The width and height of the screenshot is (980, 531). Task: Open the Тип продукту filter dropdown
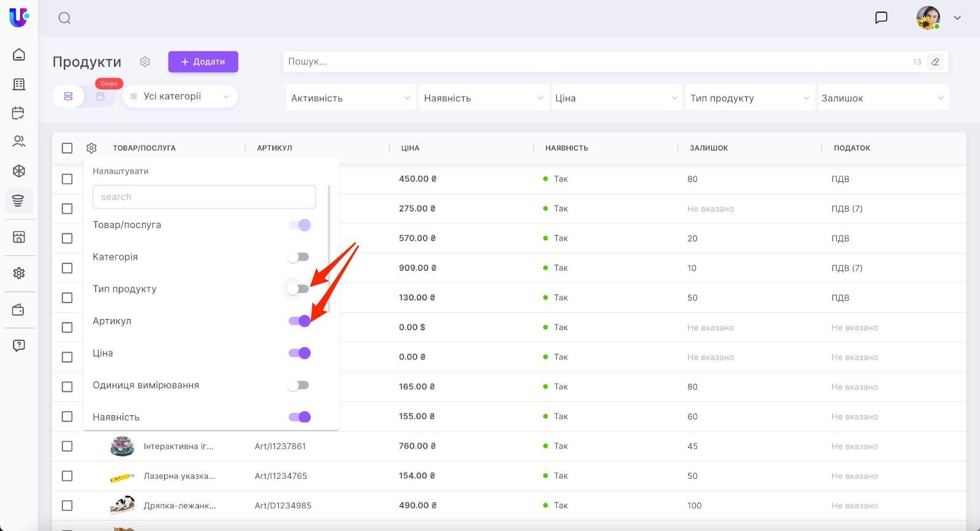coord(749,98)
